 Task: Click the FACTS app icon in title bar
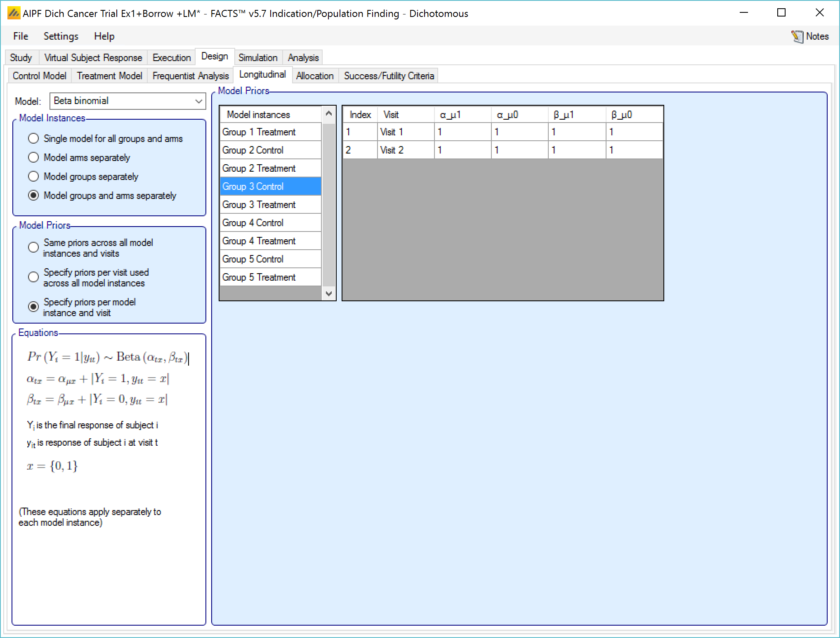(14, 13)
